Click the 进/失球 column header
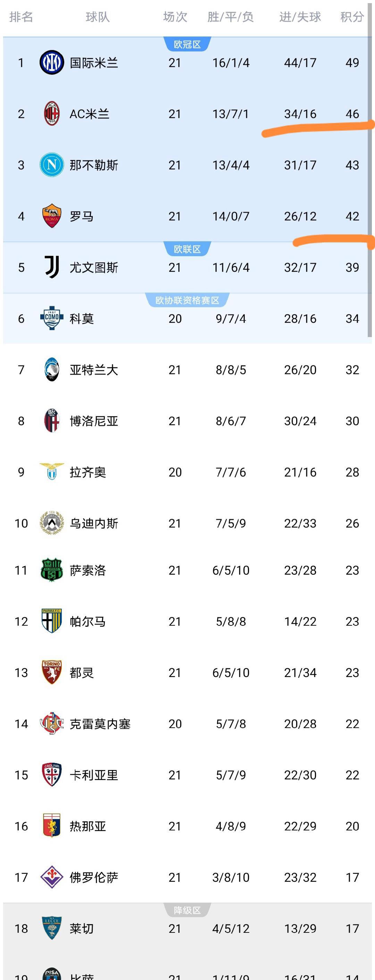Viewport: 375px width, 980px height. click(300, 17)
